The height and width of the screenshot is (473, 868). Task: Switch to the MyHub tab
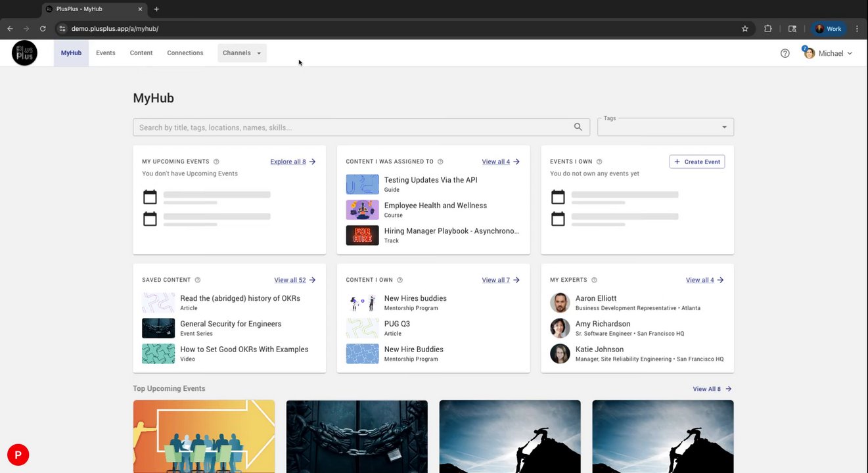(71, 53)
